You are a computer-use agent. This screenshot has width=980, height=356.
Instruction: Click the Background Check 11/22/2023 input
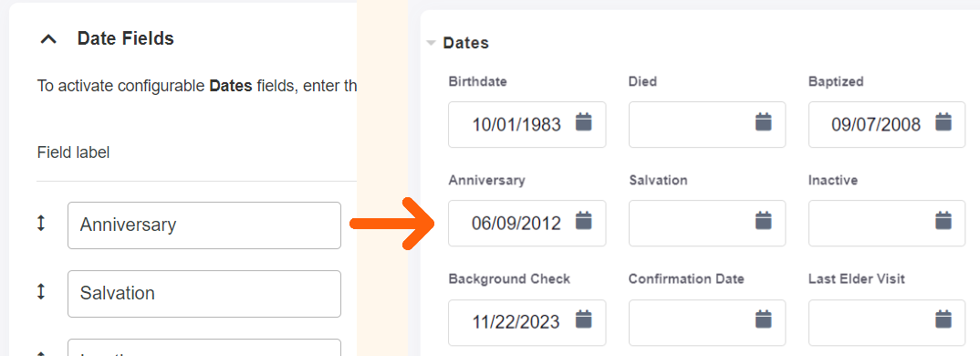pos(526,322)
